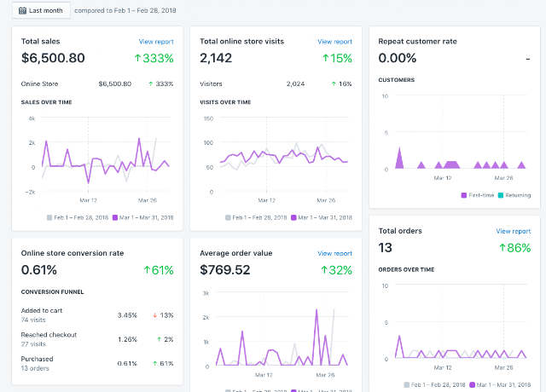The image size is (546, 392).
Task: Click green up arrow beside 32% order value
Action: point(324,270)
